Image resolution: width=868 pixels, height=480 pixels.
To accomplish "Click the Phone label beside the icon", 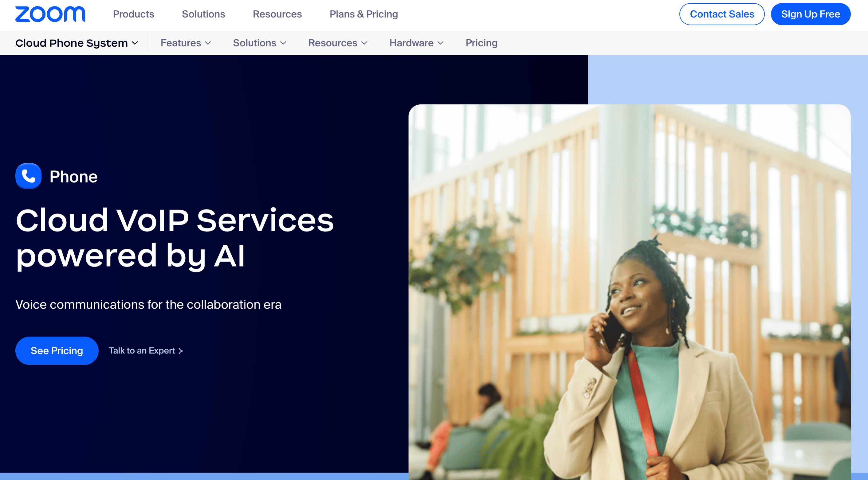I will [73, 177].
